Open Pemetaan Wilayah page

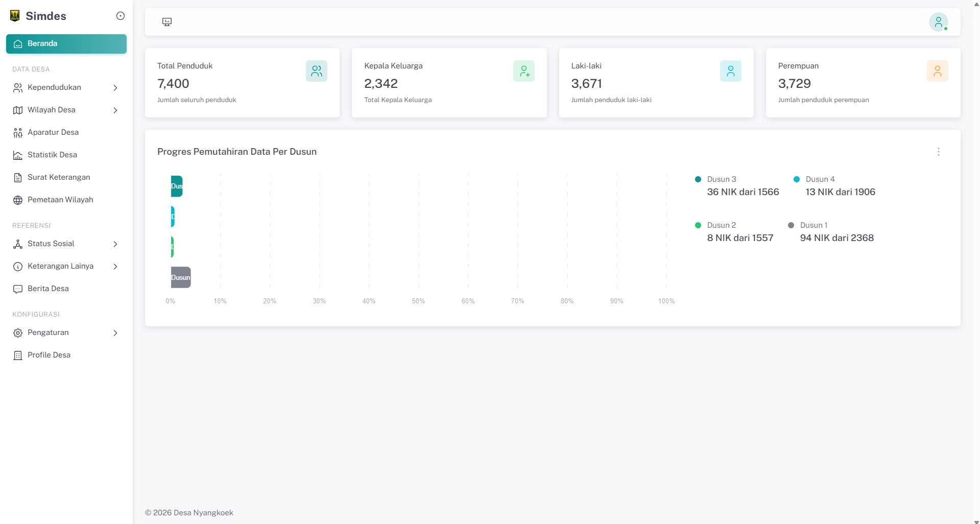coord(66,200)
